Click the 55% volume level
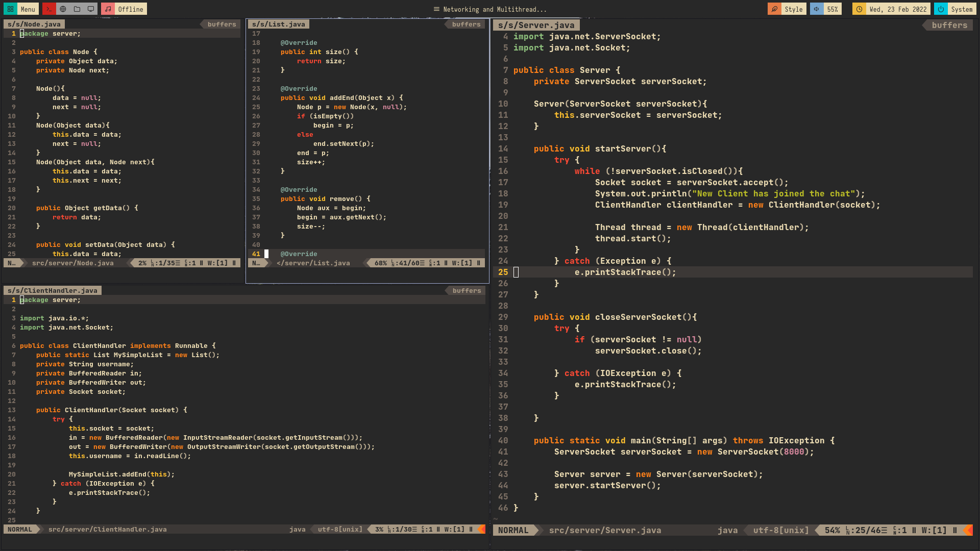This screenshot has width=980, height=551. click(832, 9)
